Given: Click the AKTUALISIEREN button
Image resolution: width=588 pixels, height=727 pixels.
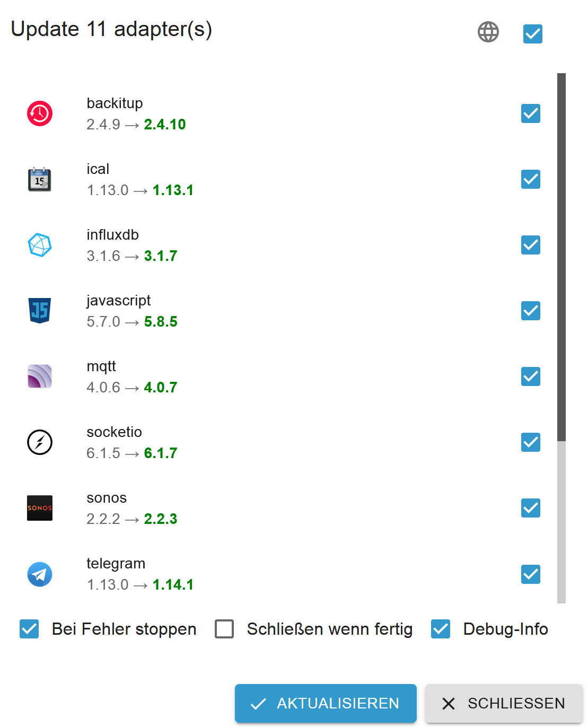Looking at the screenshot, I should coord(325,703).
